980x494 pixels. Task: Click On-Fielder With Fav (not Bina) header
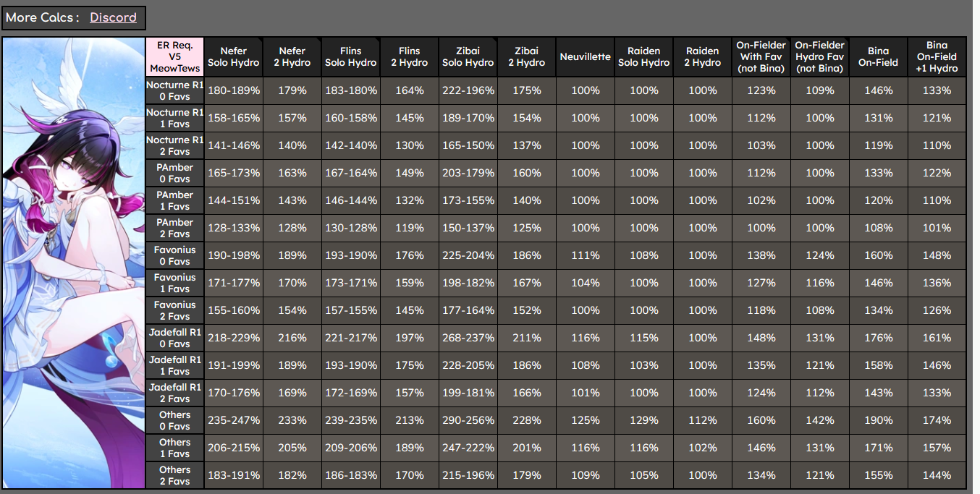tap(761, 56)
